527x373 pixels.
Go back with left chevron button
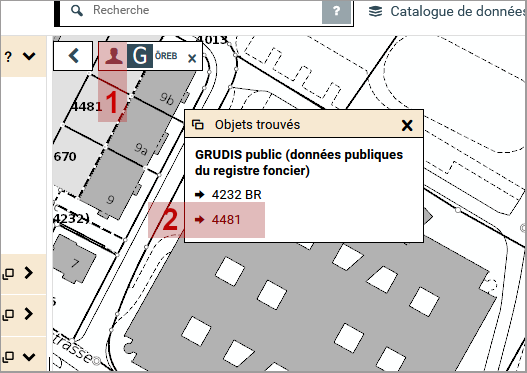(x=73, y=56)
